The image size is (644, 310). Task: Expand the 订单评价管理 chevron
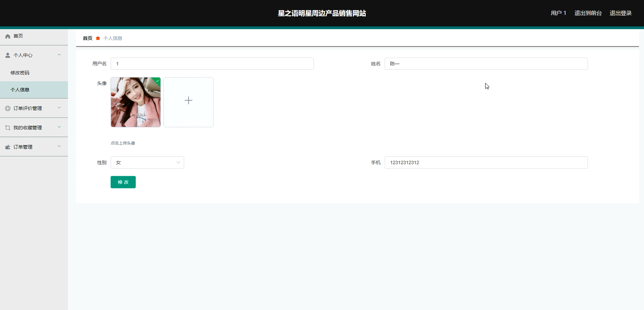[x=59, y=108]
